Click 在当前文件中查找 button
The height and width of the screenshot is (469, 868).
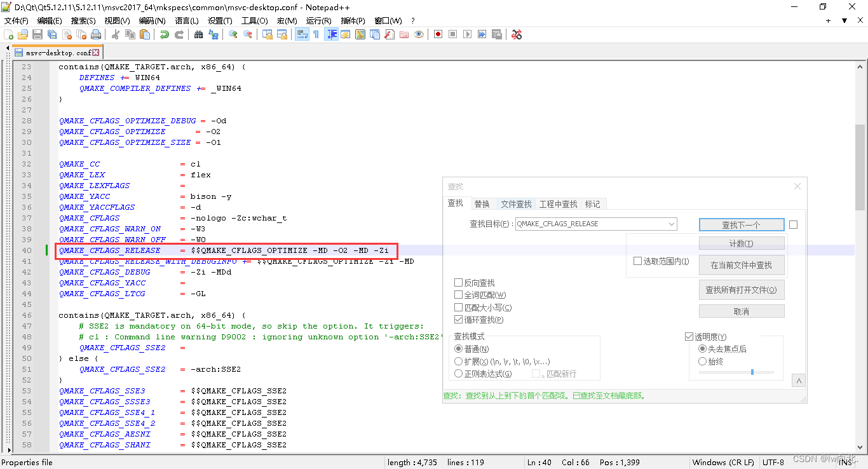point(742,265)
